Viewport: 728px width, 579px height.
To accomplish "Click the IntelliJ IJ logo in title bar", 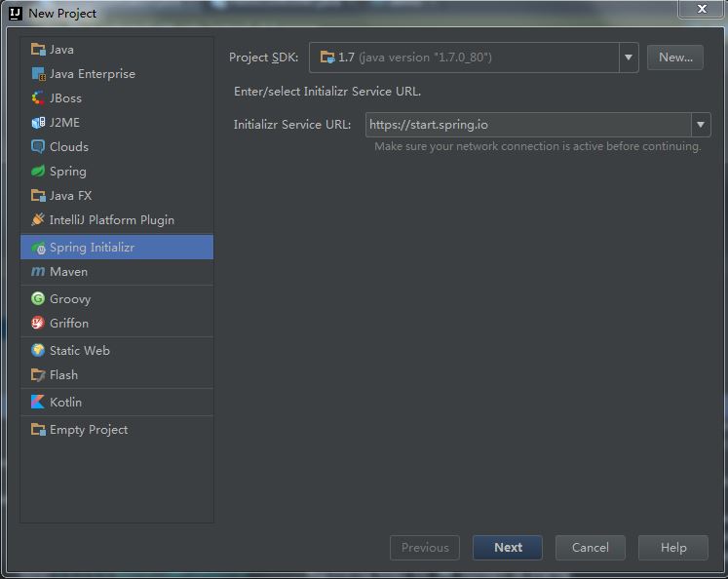I will 16,14.
